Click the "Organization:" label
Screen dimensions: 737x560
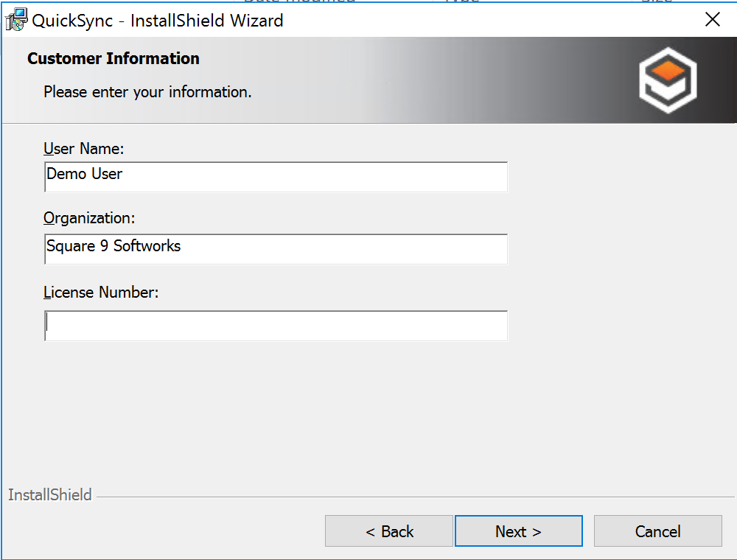tap(89, 218)
